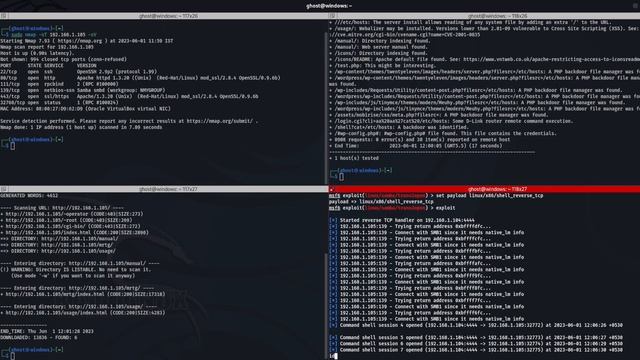This screenshot has width=640, height=360.
Task: Click the 'Scanning URL' dirb header line
Action: [x=62, y=208]
